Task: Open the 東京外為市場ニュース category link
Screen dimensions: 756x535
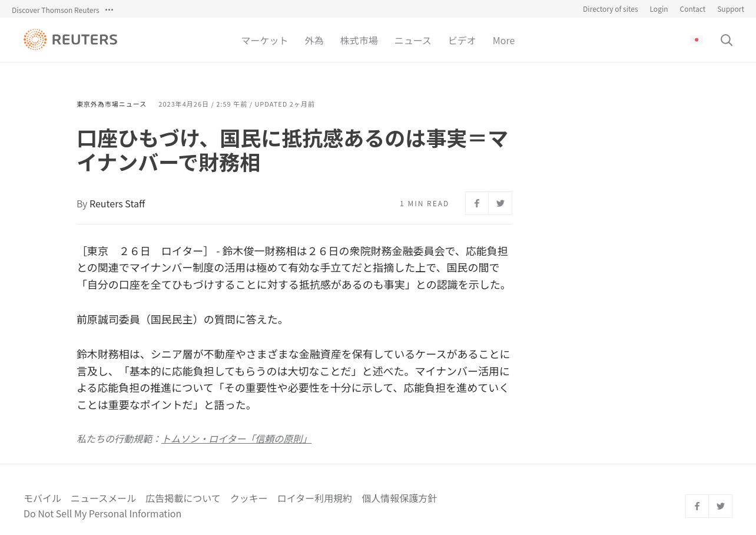Action: [111, 104]
